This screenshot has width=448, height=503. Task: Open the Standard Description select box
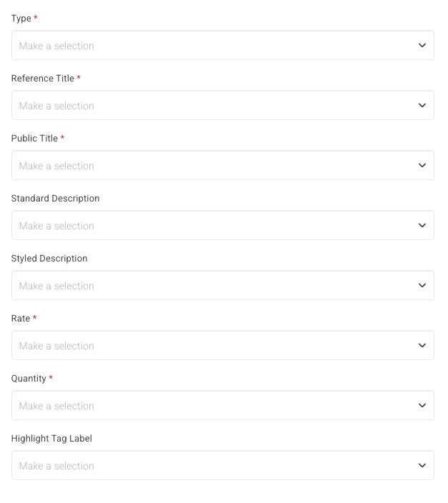click(x=223, y=225)
